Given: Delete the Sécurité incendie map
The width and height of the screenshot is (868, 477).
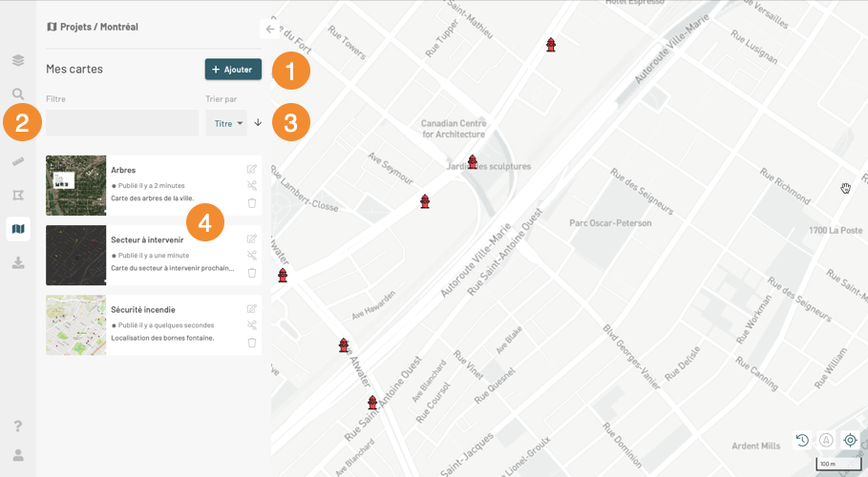Looking at the screenshot, I should click(252, 342).
